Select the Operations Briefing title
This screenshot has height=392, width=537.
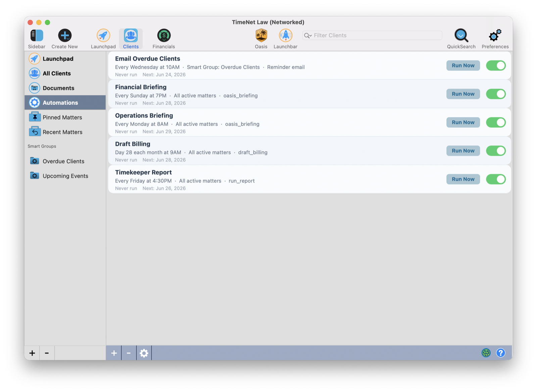[144, 115]
